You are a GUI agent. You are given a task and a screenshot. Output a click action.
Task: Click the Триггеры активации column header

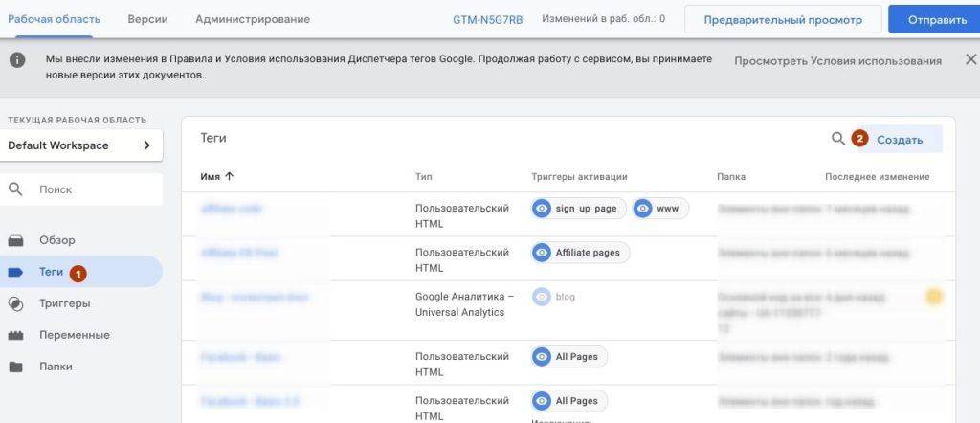coord(579,177)
